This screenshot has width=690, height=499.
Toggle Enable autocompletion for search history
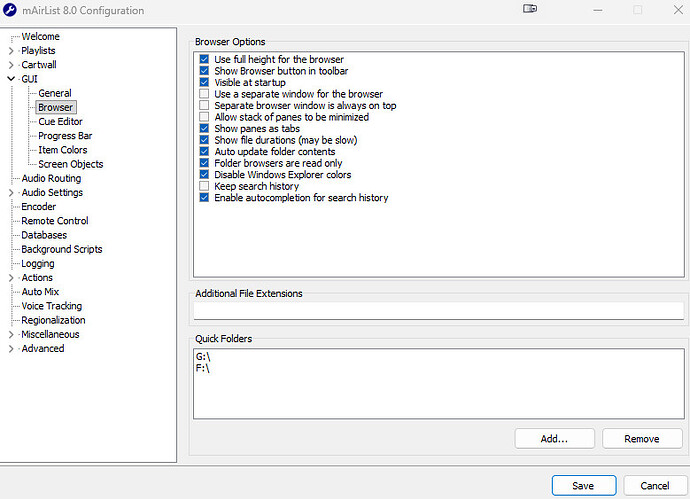[x=204, y=198]
